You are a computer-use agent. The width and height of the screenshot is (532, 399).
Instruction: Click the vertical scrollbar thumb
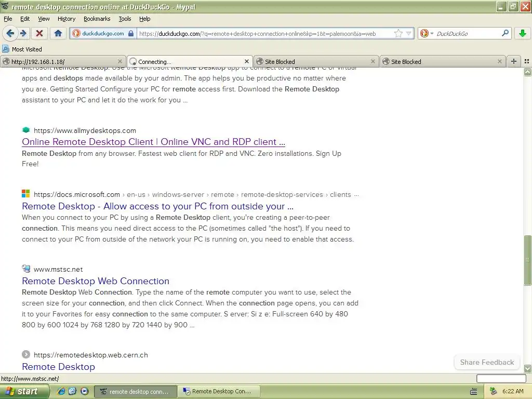tap(527, 260)
